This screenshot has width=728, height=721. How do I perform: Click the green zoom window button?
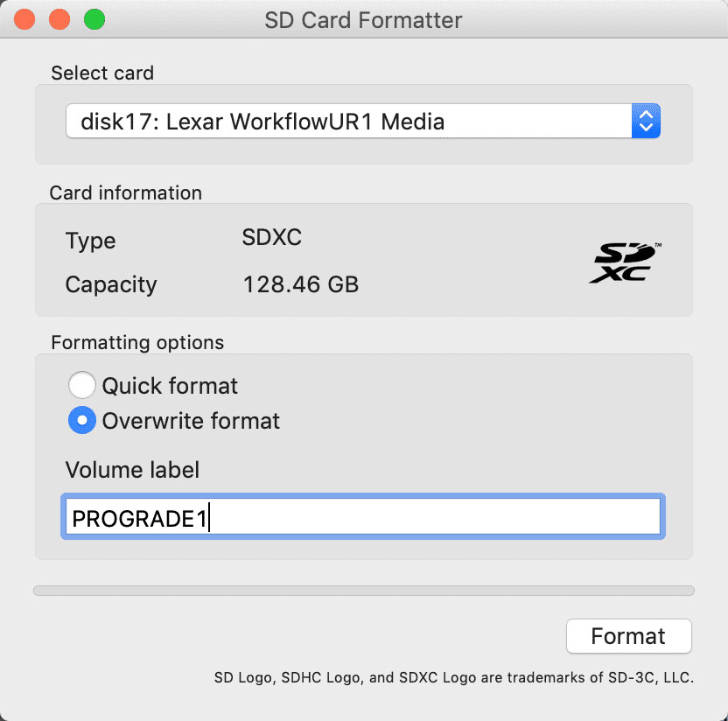(x=94, y=20)
